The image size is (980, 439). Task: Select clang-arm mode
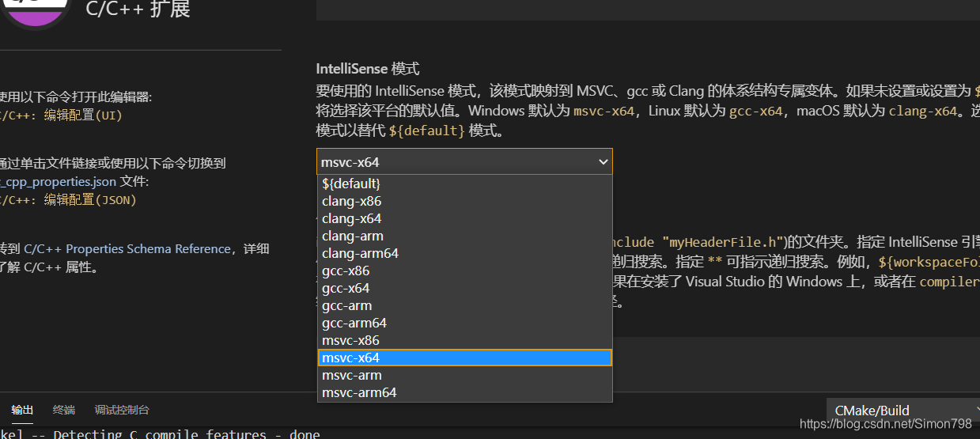point(465,236)
